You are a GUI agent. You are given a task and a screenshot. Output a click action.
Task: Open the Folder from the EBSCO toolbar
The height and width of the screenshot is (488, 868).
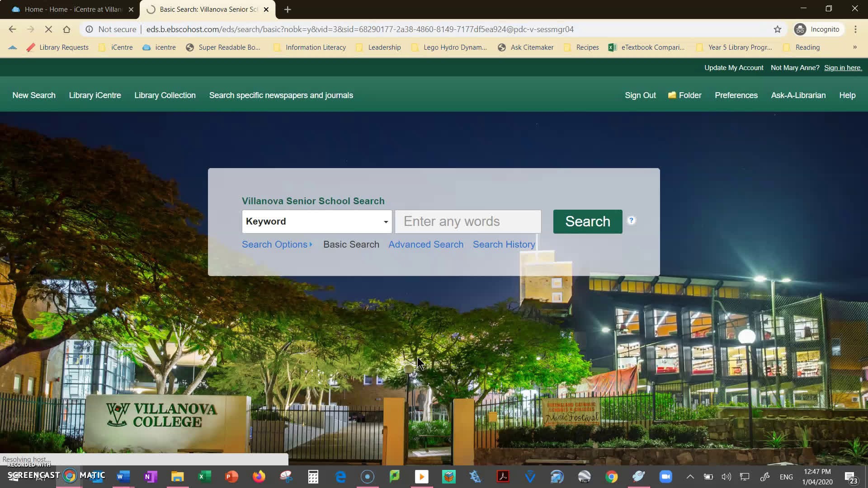[x=684, y=95]
